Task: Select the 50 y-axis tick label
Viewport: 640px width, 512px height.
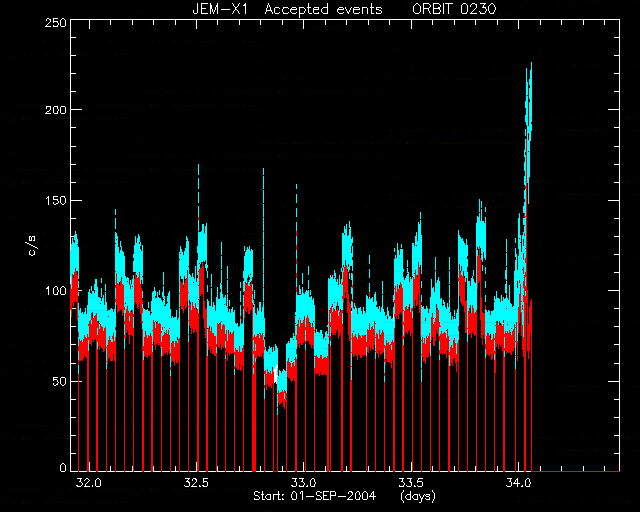Action: click(x=58, y=381)
